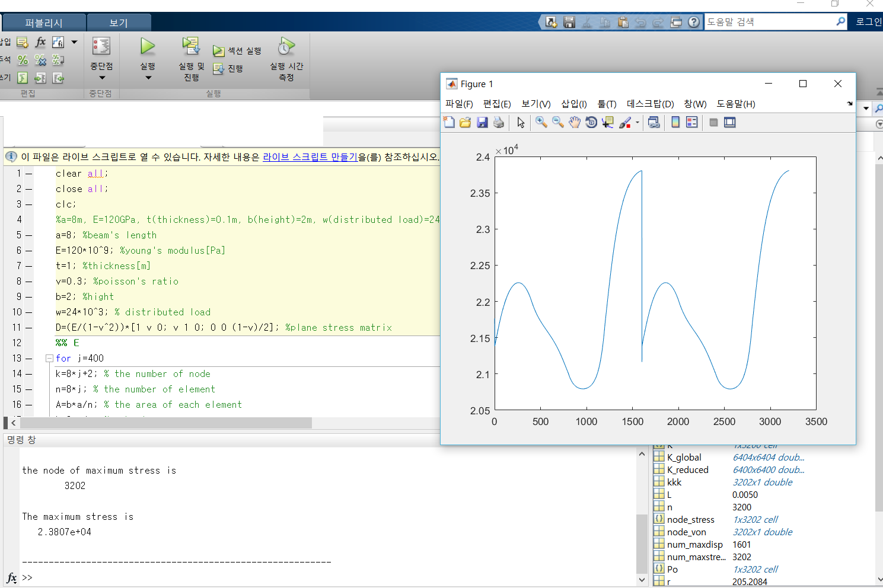
Task: Click Zoom Out tool in Figure 1 toolbar
Action: click(557, 122)
